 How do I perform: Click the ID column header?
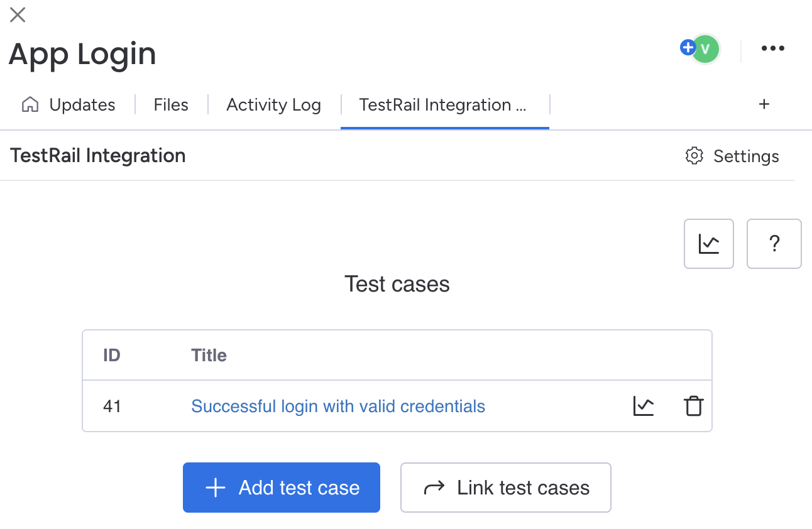pyautogui.click(x=112, y=356)
